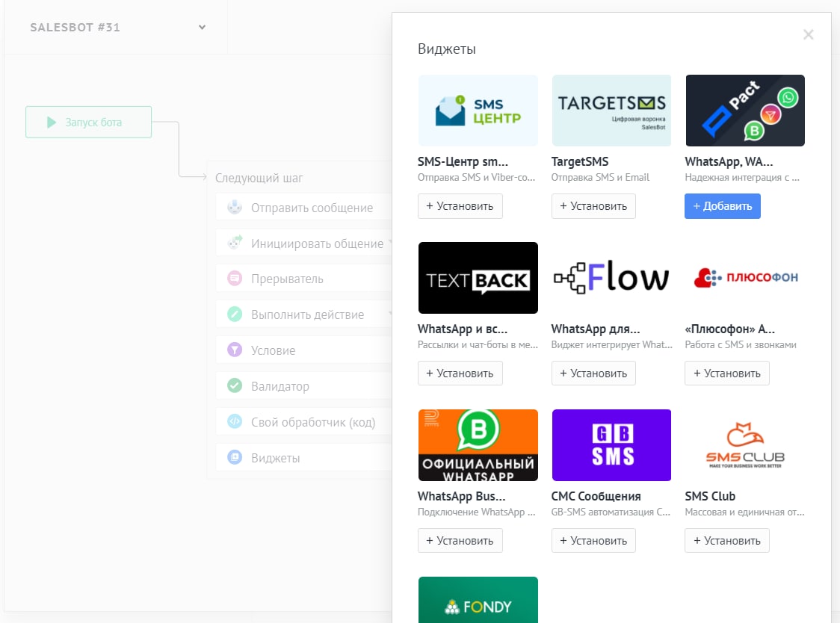Choose Виджеты step option
Viewport: 840px width, 623px height.
point(303,457)
